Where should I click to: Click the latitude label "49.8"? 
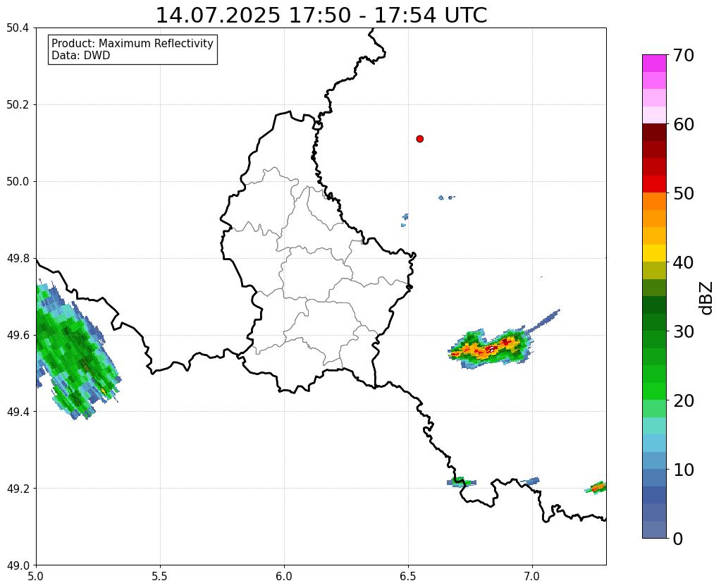(x=18, y=259)
